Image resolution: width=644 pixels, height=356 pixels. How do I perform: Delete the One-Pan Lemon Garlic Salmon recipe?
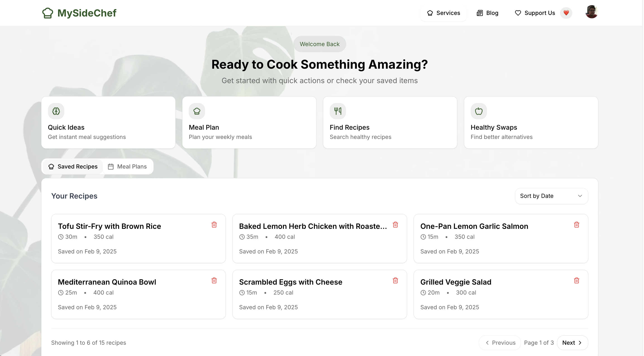tap(577, 225)
